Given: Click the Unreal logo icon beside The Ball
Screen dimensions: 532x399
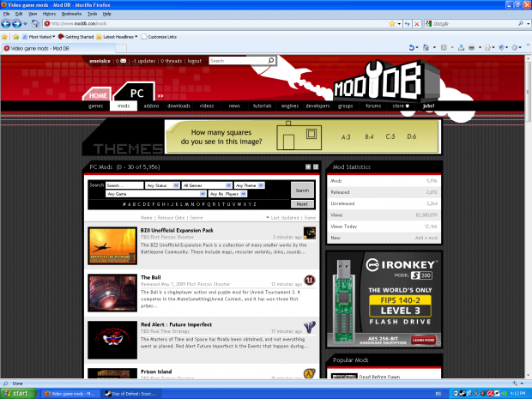Looking at the screenshot, I should click(310, 281).
